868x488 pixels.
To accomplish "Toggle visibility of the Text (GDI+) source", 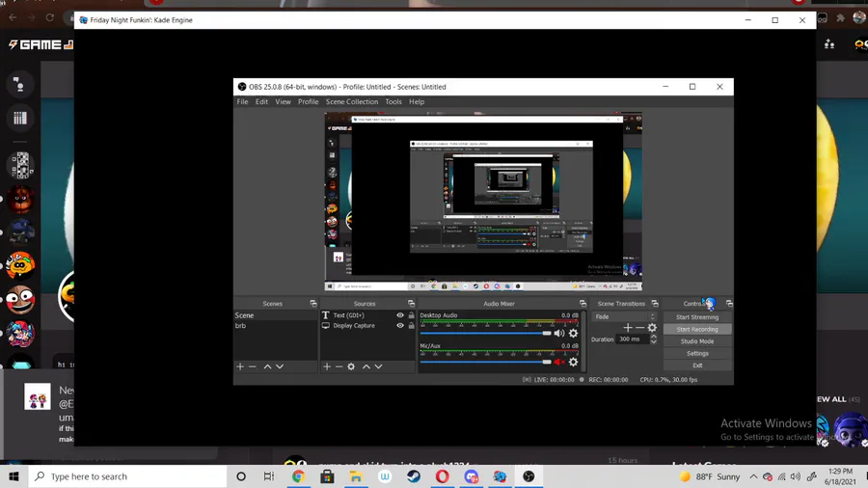I will point(399,315).
